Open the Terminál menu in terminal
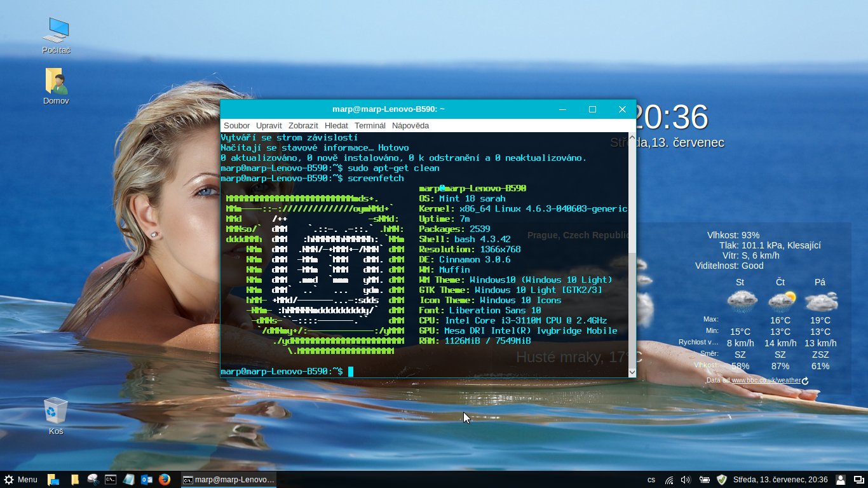Screen dimensions: 868x488 click(x=370, y=126)
